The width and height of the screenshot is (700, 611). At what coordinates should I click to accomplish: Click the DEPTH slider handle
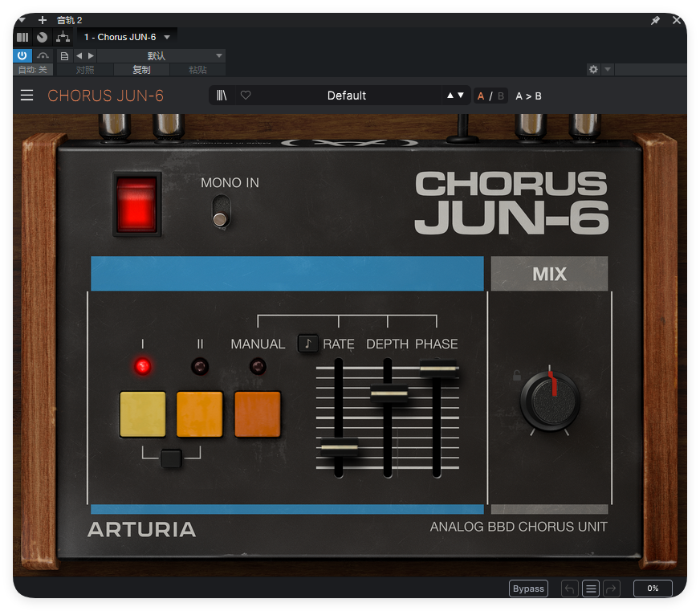[x=389, y=394]
